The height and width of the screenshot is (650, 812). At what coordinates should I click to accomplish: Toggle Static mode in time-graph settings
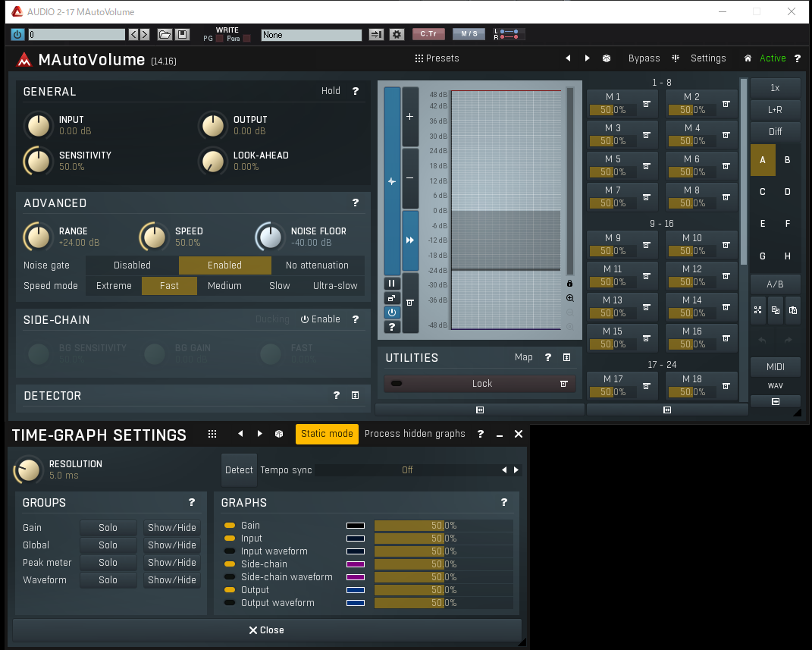(327, 434)
